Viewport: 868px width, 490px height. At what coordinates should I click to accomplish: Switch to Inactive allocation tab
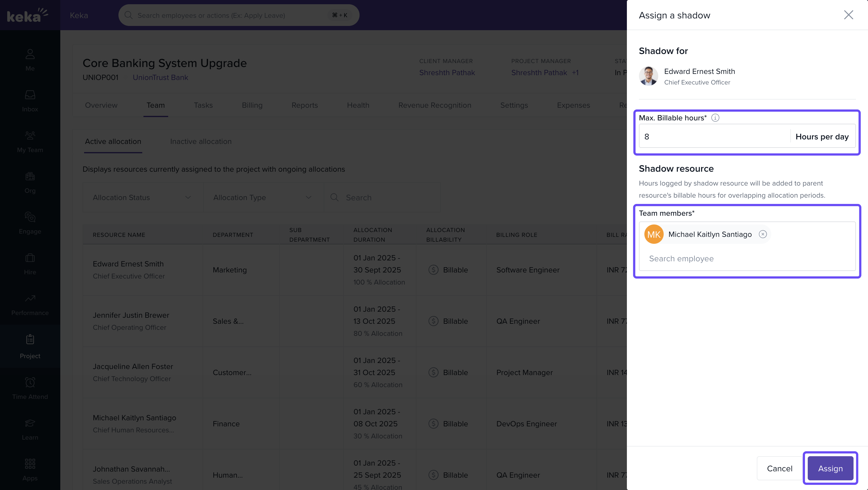click(200, 141)
